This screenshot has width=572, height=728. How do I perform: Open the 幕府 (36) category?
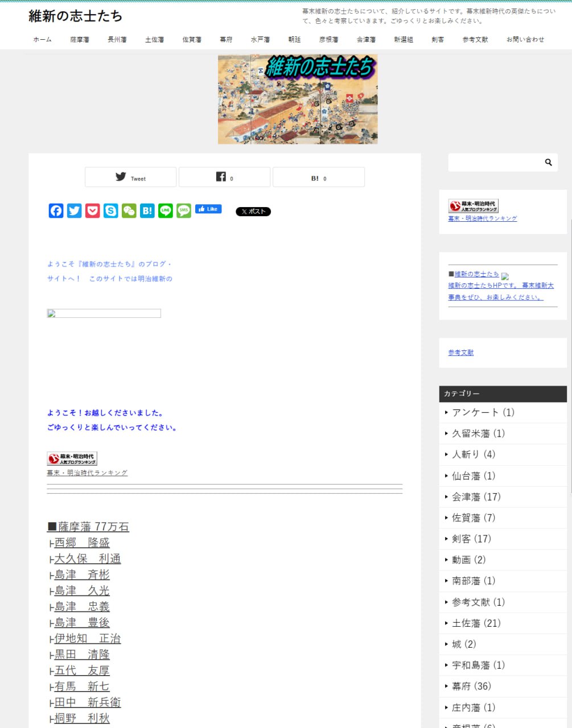click(471, 686)
